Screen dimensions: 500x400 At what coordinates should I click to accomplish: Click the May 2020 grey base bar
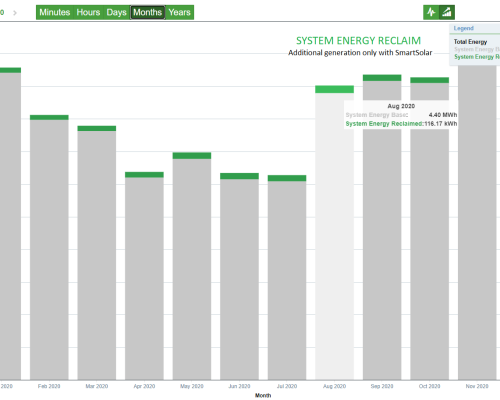pyautogui.click(x=192, y=269)
